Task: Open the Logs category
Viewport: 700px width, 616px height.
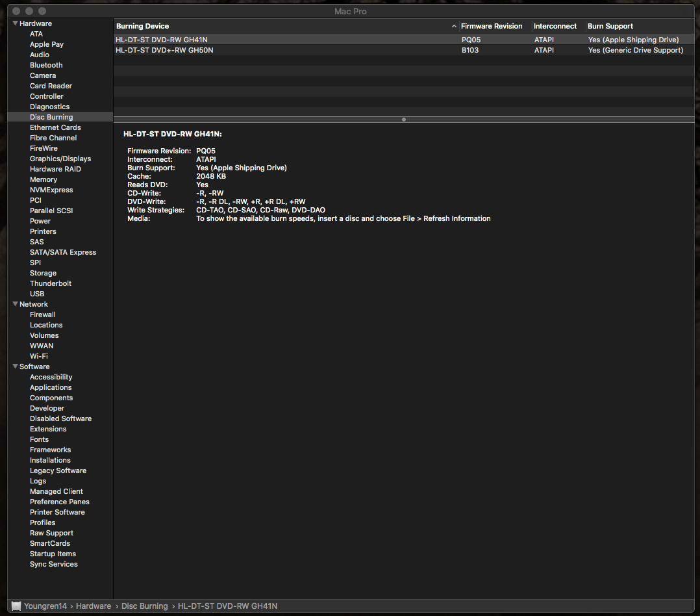Action: point(38,481)
